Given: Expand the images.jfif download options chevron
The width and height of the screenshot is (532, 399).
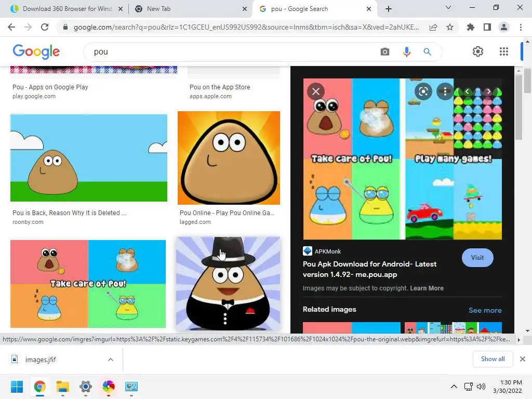Looking at the screenshot, I should (x=111, y=360).
